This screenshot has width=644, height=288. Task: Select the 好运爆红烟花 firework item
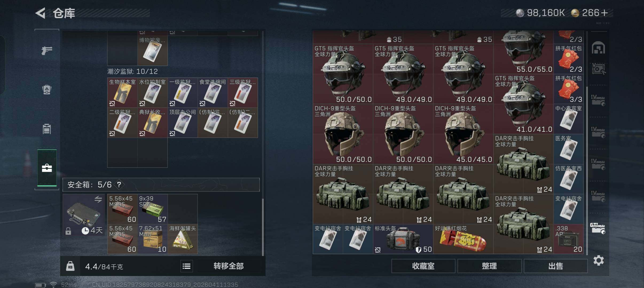[463, 239]
